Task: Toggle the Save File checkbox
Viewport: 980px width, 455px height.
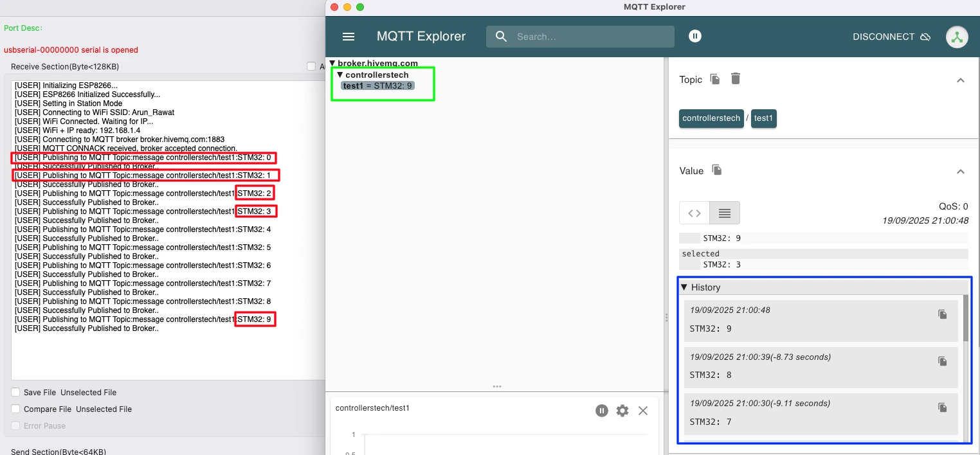Action: click(15, 392)
